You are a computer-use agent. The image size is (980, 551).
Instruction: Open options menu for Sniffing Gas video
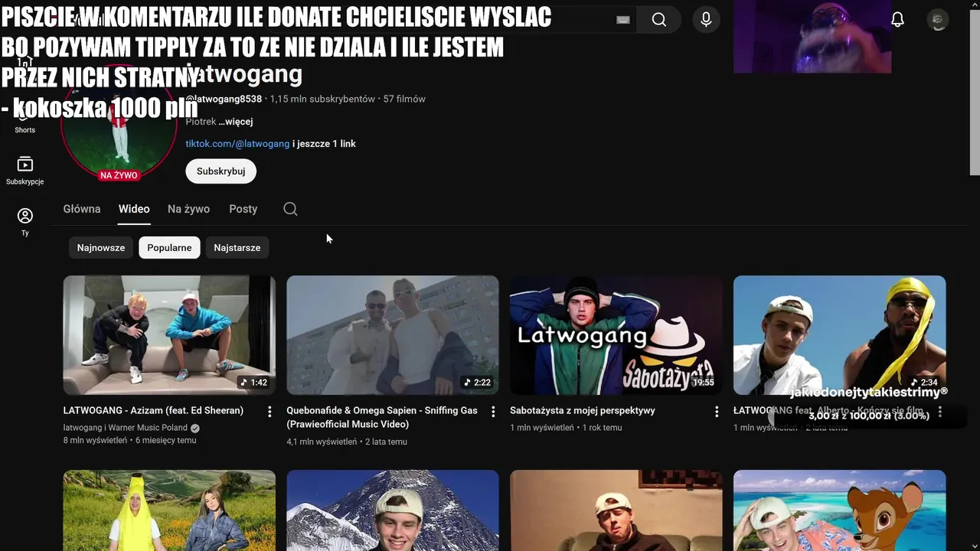[x=492, y=412]
